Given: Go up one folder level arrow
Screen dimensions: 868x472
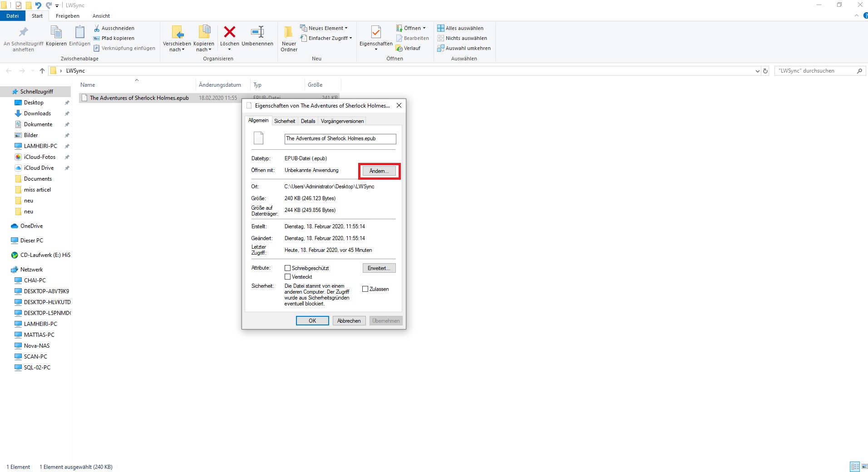Looking at the screenshot, I should 42,71.
